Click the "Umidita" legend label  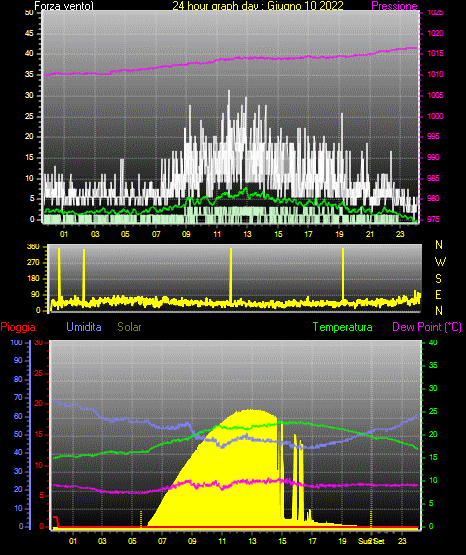tap(84, 327)
